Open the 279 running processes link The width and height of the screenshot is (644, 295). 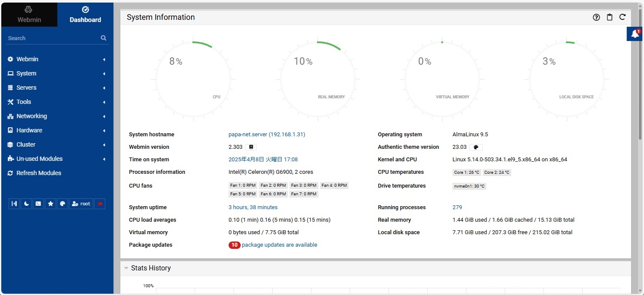[457, 207]
